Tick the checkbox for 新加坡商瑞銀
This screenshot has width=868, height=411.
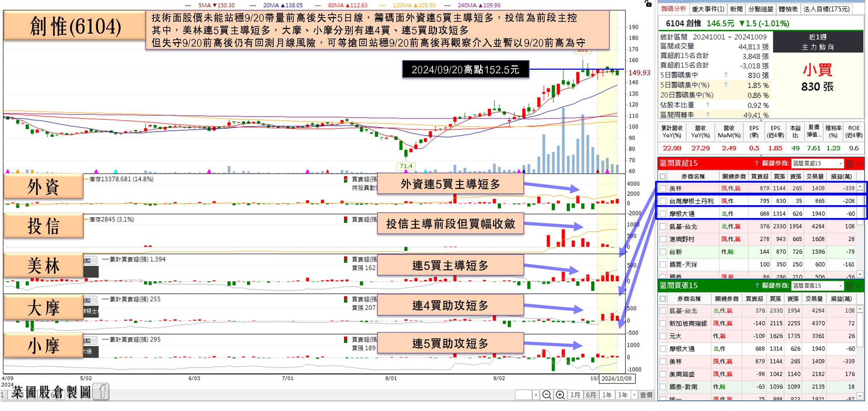[663, 323]
